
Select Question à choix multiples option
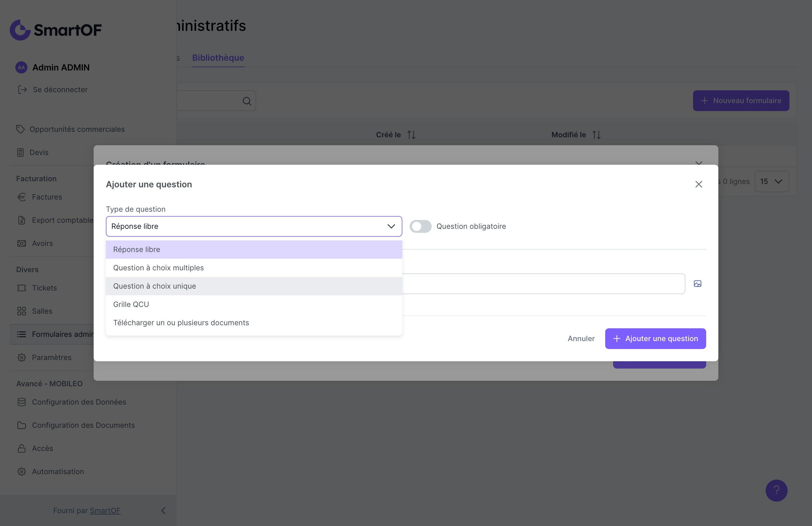[x=158, y=268]
